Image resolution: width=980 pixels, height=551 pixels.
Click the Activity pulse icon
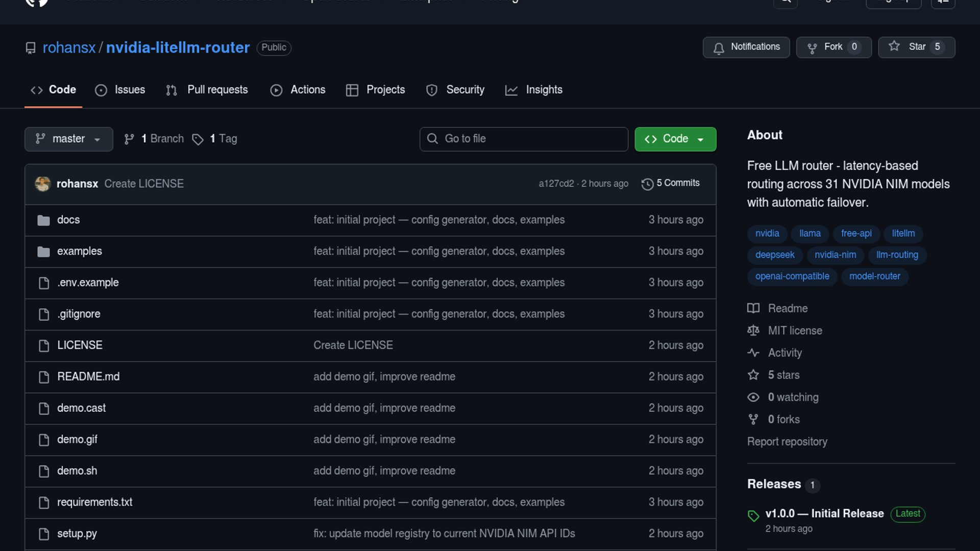(x=753, y=353)
